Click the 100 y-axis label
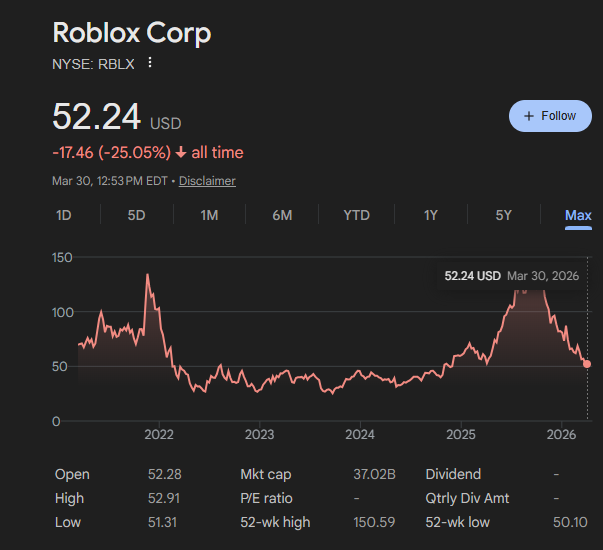This screenshot has height=550, width=603. tap(63, 312)
